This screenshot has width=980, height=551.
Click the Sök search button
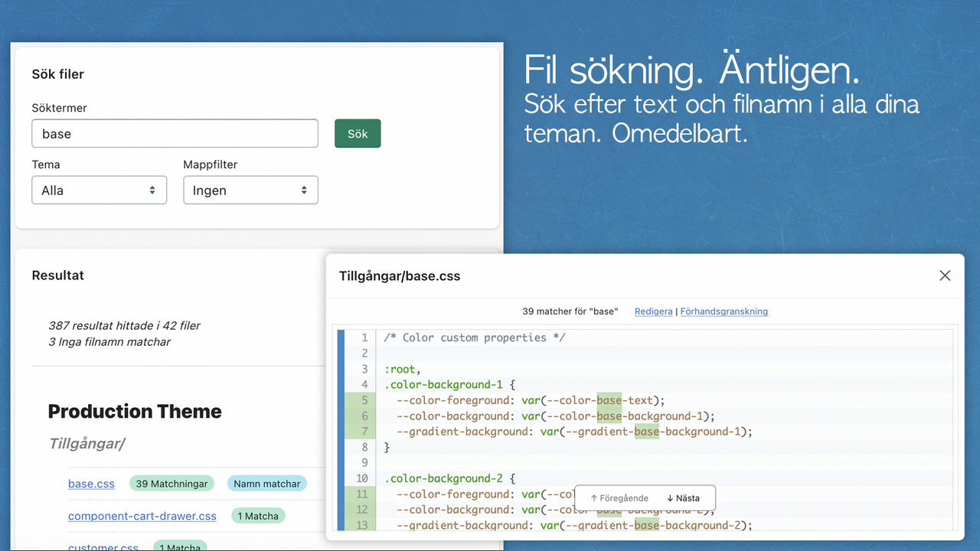[358, 133]
